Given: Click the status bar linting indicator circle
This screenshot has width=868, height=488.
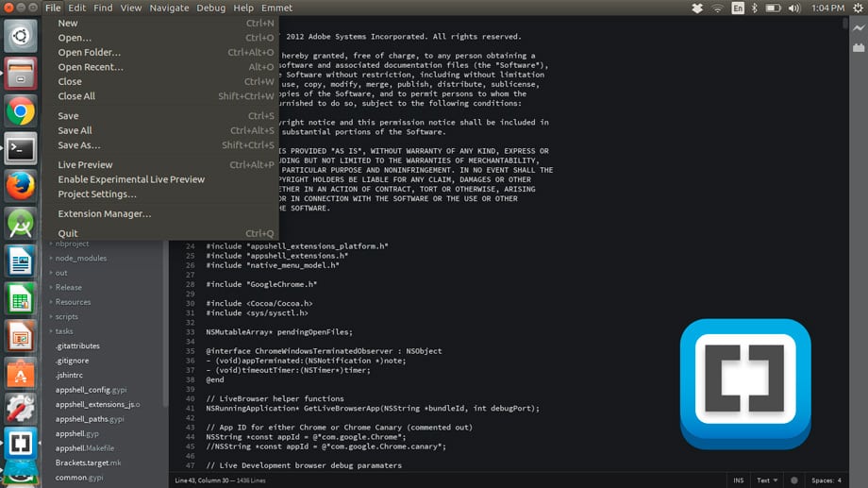Looking at the screenshot, I should tap(794, 480).
